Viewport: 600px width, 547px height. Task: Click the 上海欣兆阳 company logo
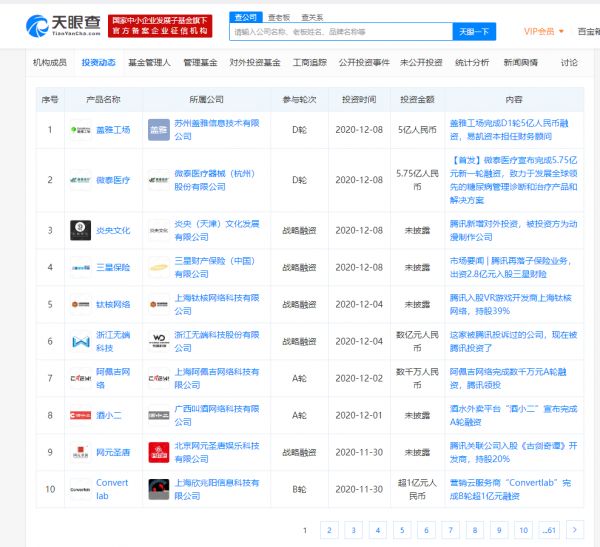click(x=158, y=489)
